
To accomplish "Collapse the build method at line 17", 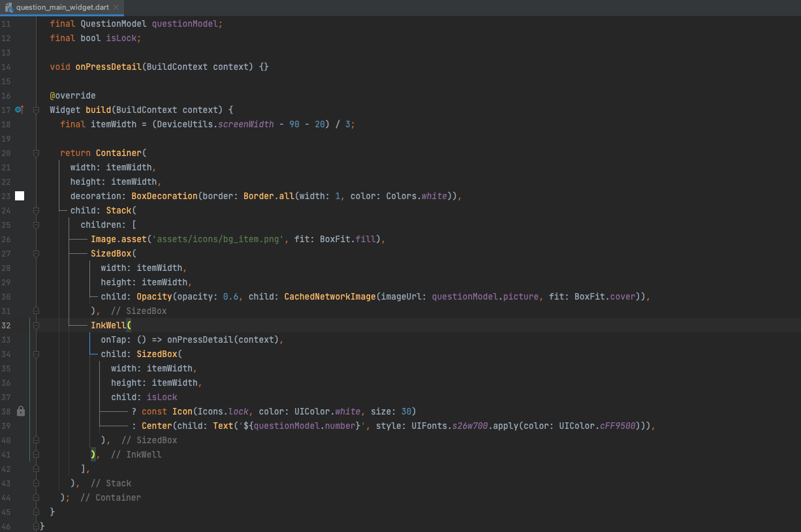I will (x=37, y=110).
